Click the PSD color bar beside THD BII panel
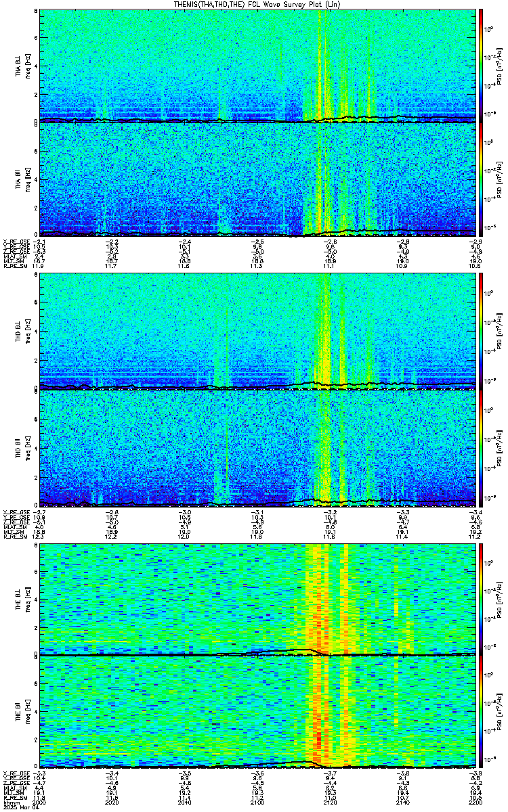 click(x=481, y=450)
